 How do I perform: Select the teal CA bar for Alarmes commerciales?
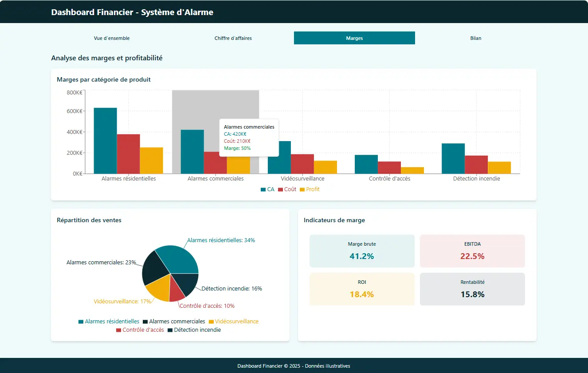pyautogui.click(x=192, y=152)
